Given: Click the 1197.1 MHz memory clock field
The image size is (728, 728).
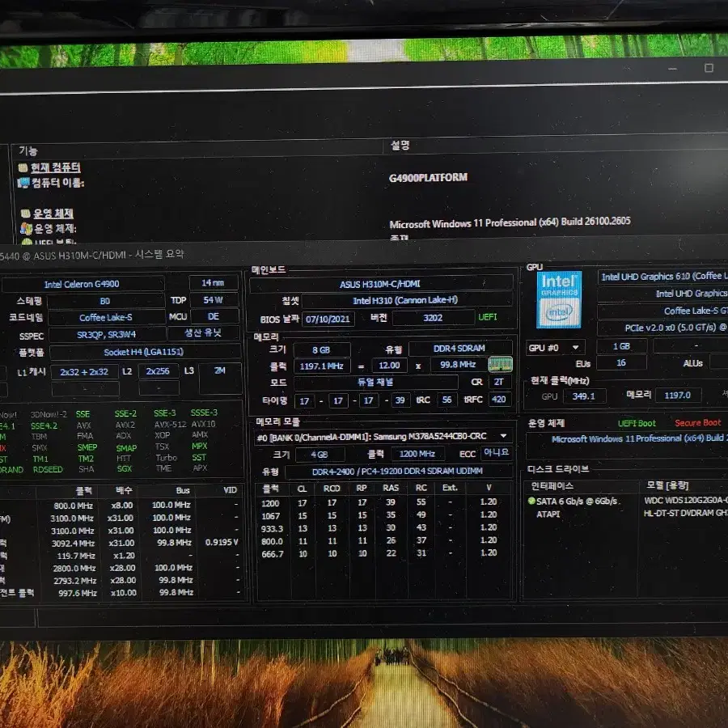Looking at the screenshot, I should point(322,366).
